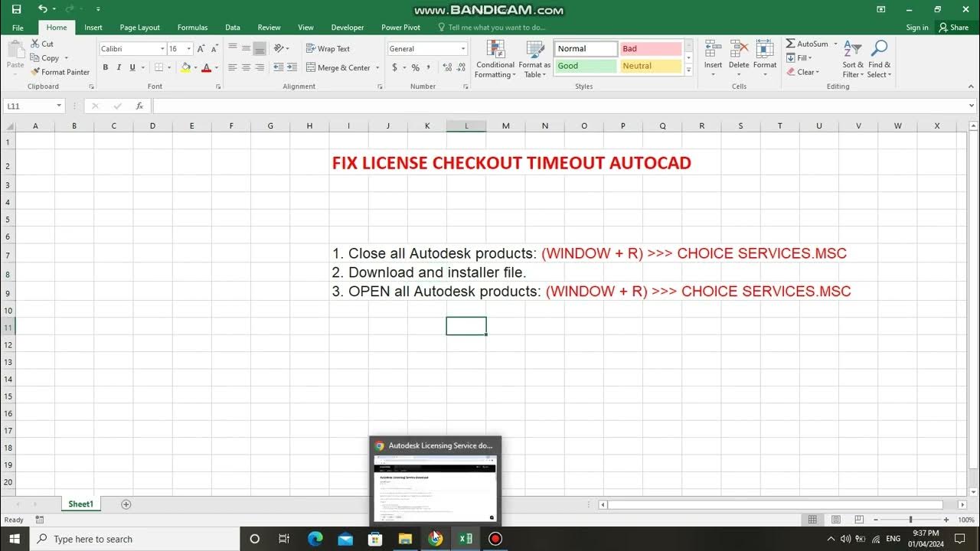980x551 pixels.
Task: Open the Font name Calibri dropdown
Action: [x=162, y=48]
